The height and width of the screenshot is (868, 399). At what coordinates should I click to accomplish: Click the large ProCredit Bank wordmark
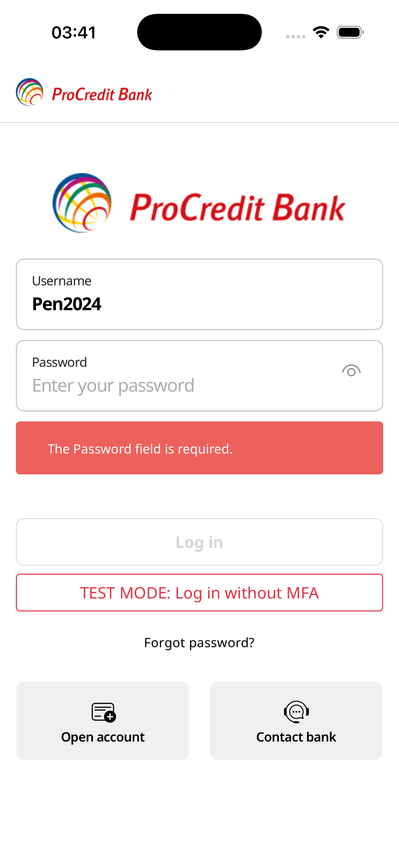(237, 207)
